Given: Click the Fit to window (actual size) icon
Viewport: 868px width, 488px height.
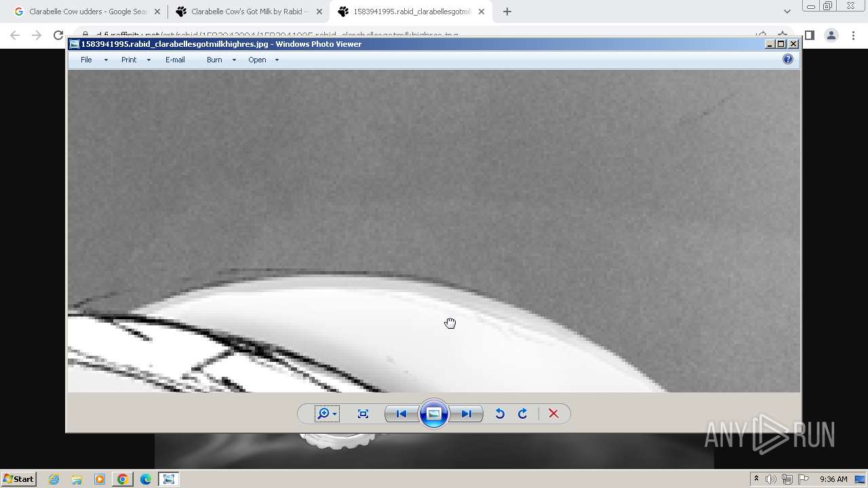Looking at the screenshot, I should tap(363, 413).
